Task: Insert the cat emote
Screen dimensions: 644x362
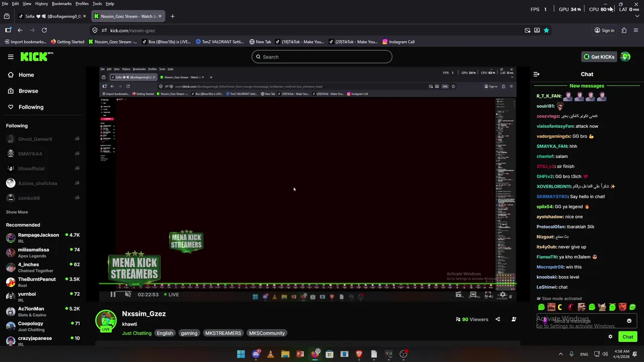Action: tap(602, 307)
